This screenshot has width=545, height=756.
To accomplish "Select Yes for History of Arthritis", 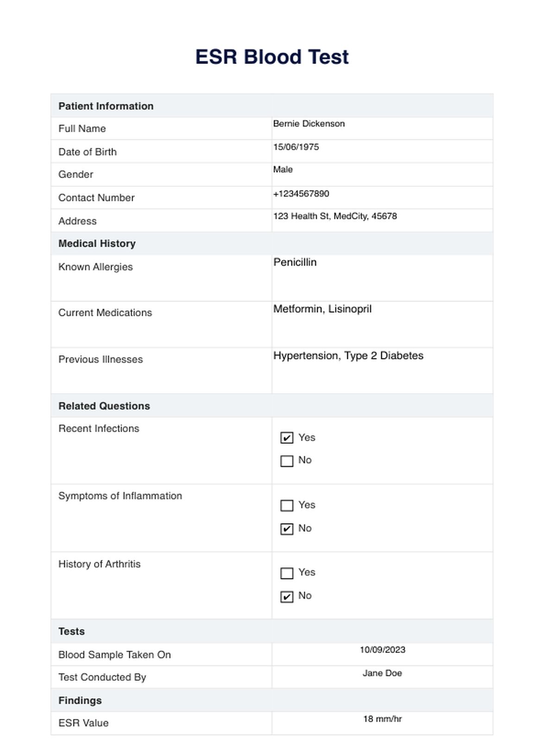I will pos(287,573).
